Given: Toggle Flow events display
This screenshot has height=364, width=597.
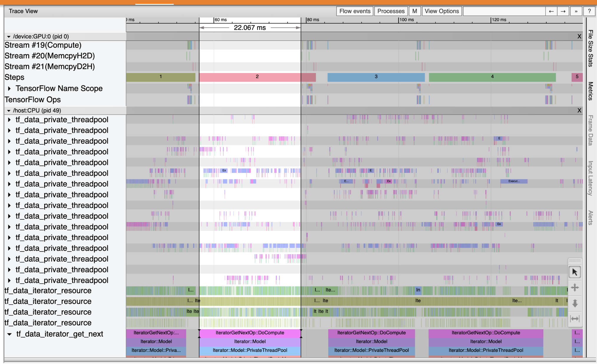Looking at the screenshot, I should [x=354, y=11].
